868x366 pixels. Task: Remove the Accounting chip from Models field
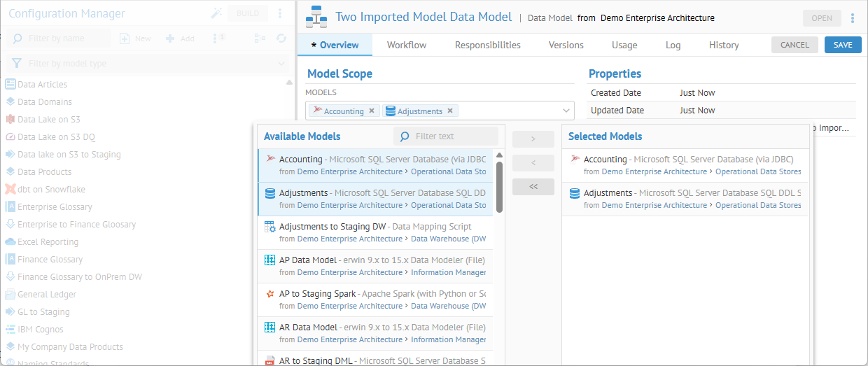(372, 111)
